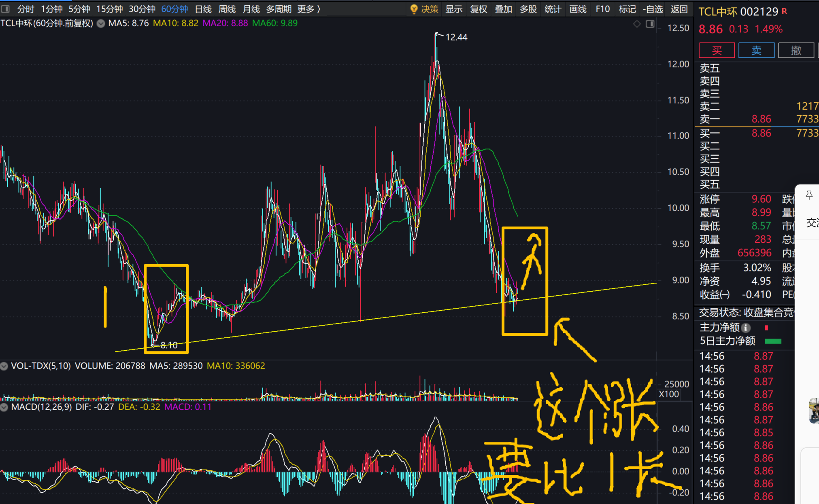Click the yellow MA10: 8.82 label
The image size is (819, 504).
coord(176,23)
